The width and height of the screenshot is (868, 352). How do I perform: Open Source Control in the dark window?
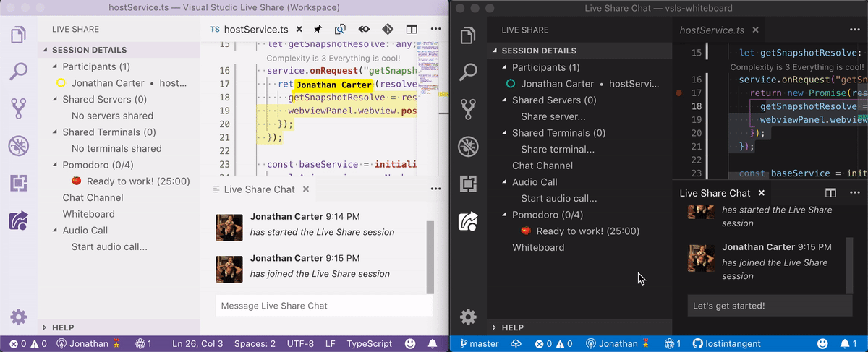(x=469, y=108)
